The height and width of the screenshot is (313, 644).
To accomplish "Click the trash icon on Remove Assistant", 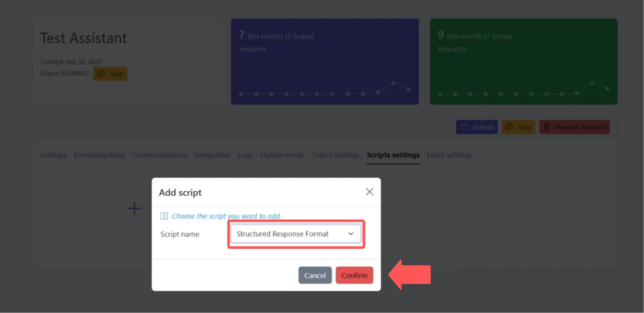I will click(547, 127).
